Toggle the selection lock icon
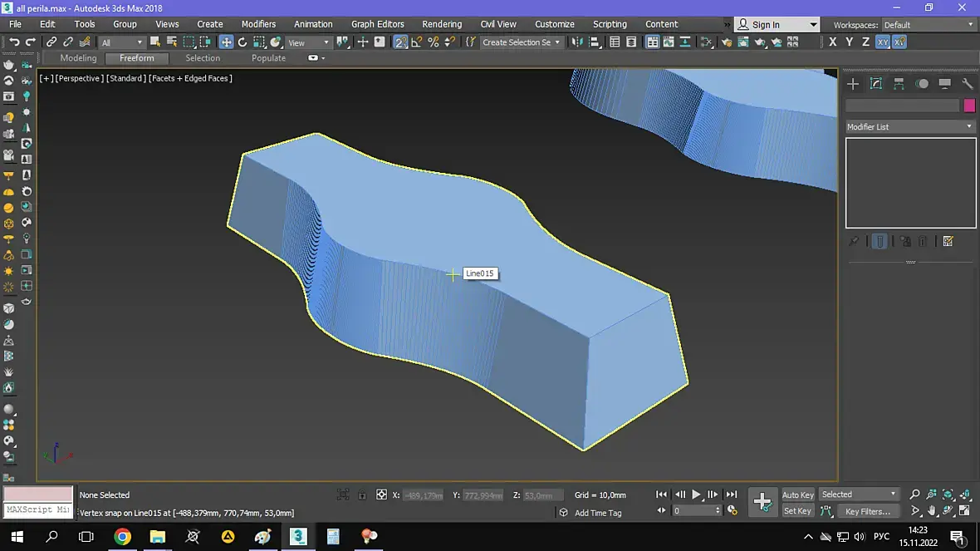980x551 pixels. tap(362, 494)
